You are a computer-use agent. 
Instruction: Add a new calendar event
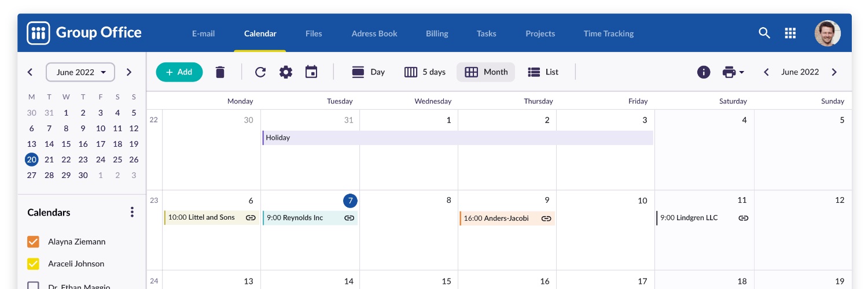click(x=179, y=72)
